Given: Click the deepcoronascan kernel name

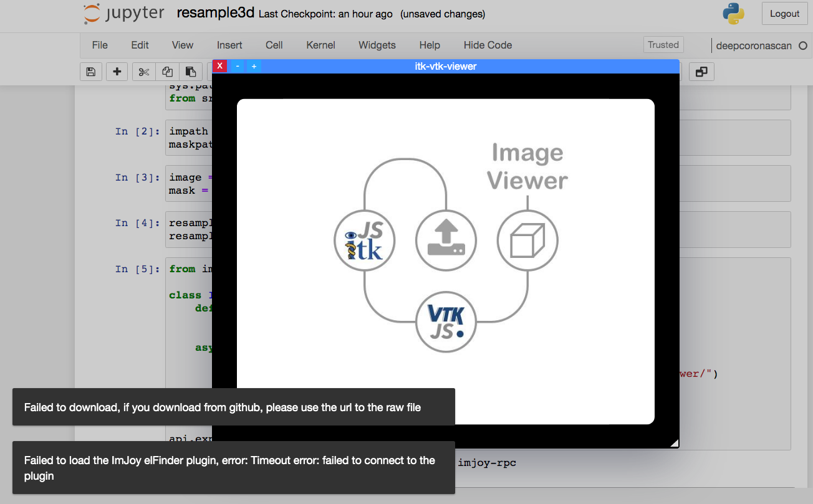Looking at the screenshot, I should point(754,45).
